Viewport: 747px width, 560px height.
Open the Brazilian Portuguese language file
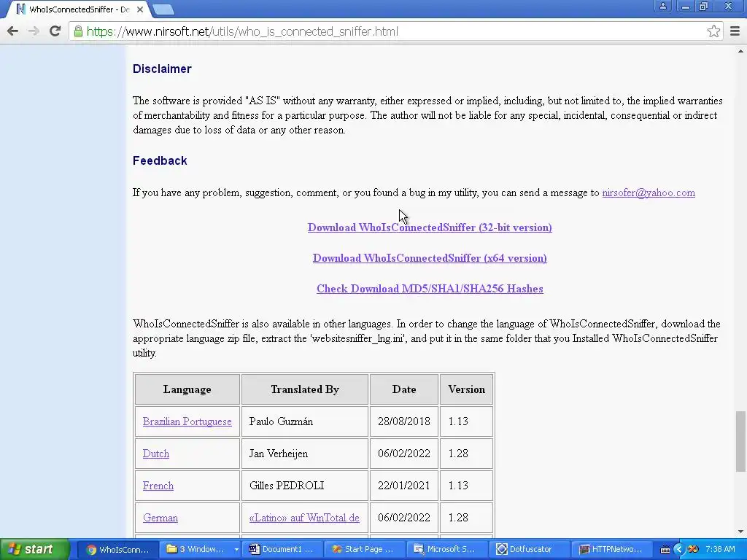pyautogui.click(x=187, y=421)
